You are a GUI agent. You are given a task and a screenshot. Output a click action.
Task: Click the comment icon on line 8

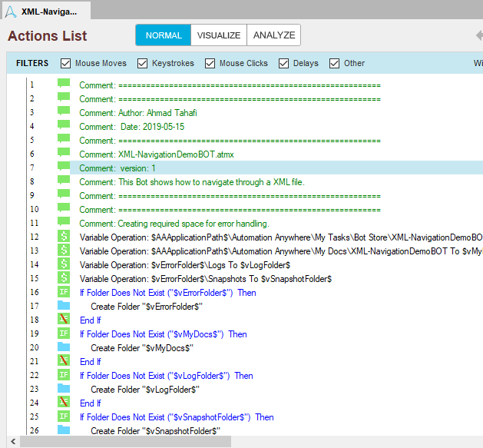click(64, 181)
